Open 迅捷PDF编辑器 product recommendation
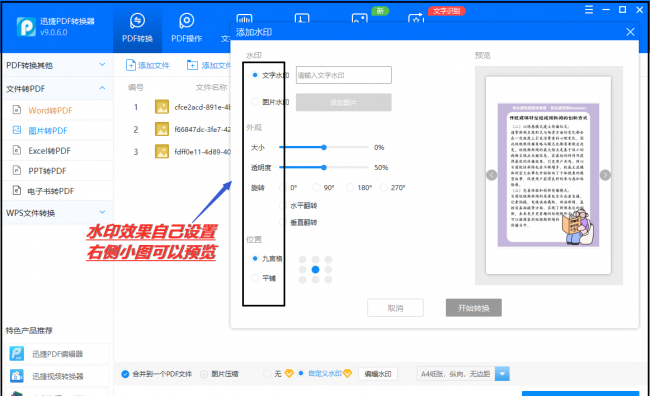The height and width of the screenshot is (396, 650). click(x=58, y=354)
